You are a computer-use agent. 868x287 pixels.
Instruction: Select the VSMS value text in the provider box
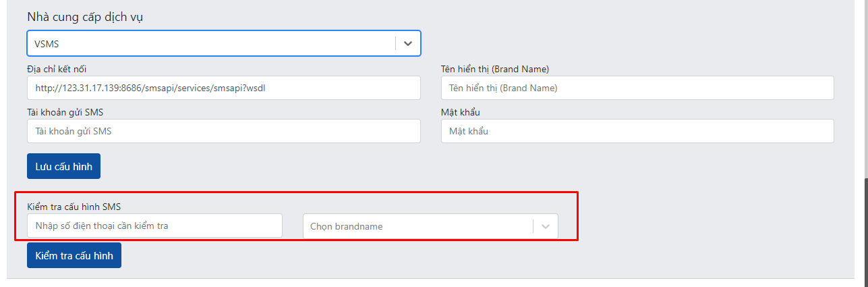click(47, 44)
